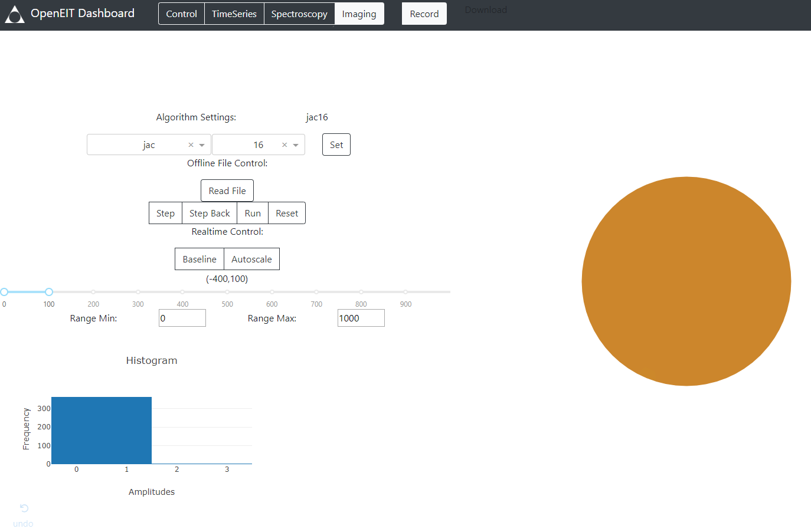Screen dimensions: 811x532
Task: Open the Spectroscopy tab
Action: (x=299, y=13)
